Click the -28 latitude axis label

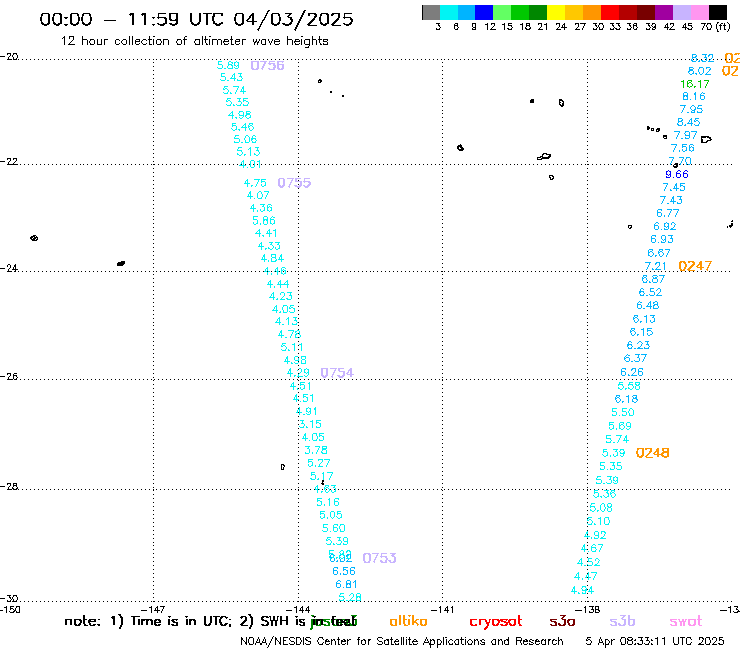pos(9,486)
